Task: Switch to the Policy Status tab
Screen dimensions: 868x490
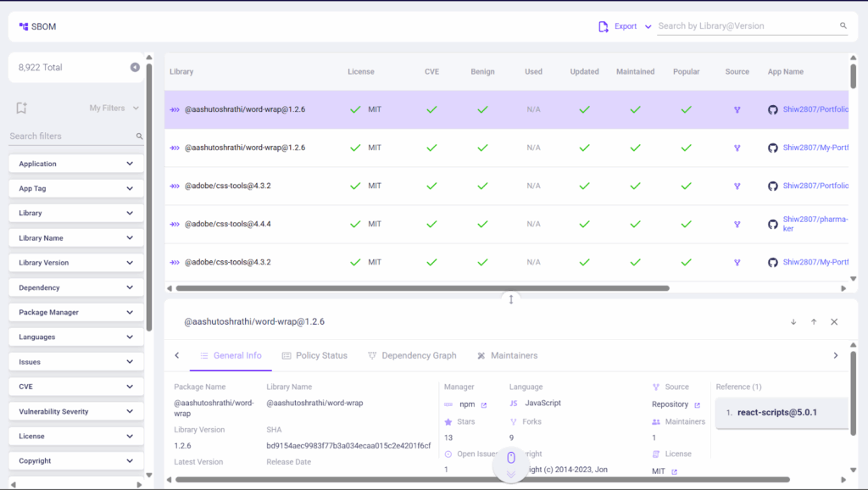Action: 314,355
